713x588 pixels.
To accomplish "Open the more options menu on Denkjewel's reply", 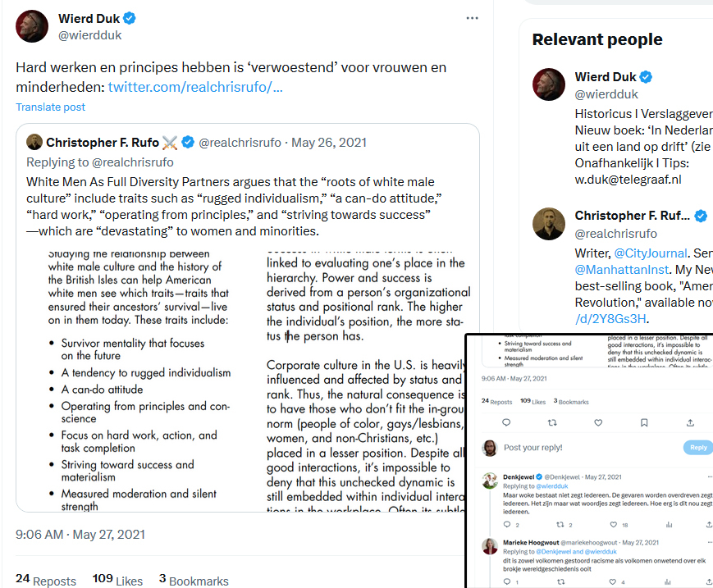I will 709,476.
